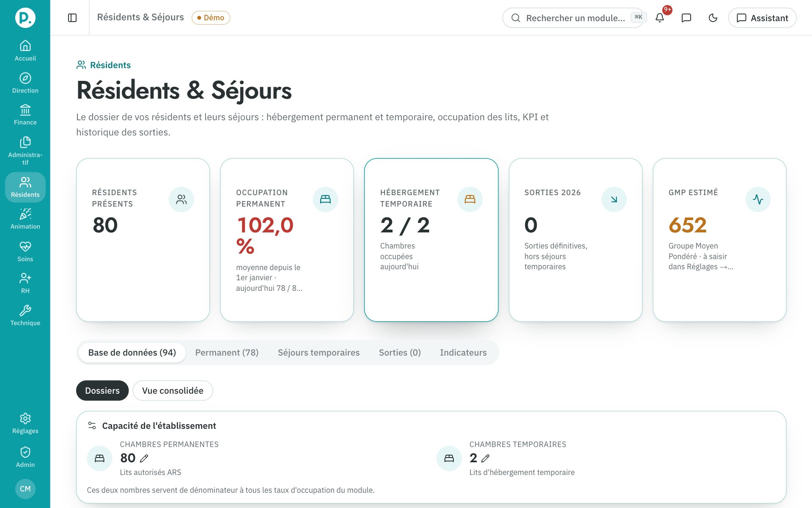Open the Direction compass section
Screen dimensions: 812x508
pyautogui.click(x=25, y=83)
